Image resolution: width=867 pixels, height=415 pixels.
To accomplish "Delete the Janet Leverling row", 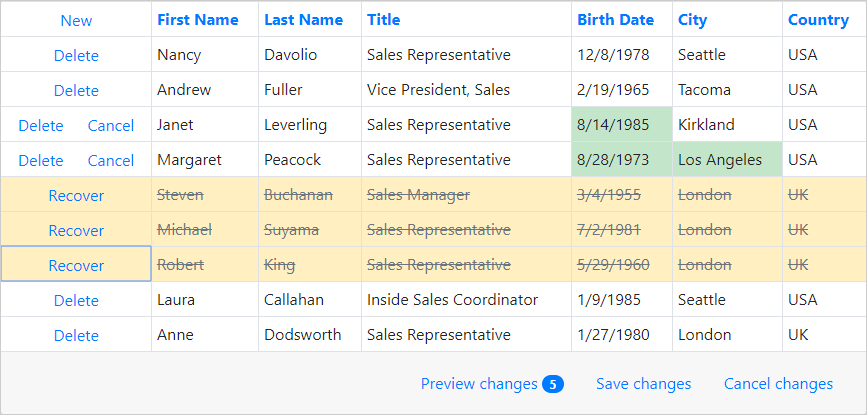I will click(x=41, y=125).
